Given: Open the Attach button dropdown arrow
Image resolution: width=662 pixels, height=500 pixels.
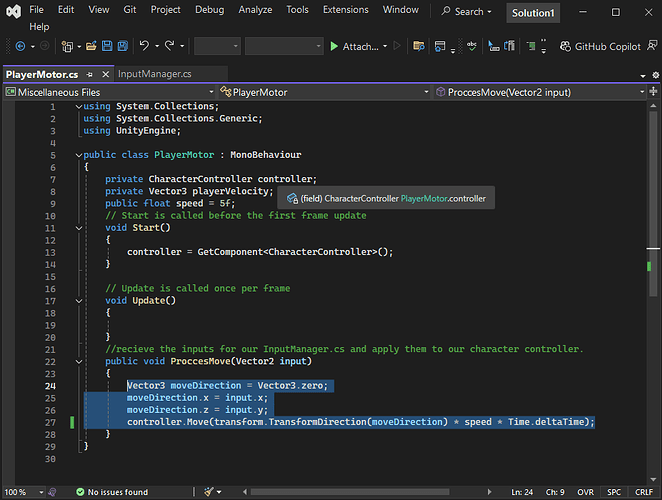Looking at the screenshot, I should 385,46.
